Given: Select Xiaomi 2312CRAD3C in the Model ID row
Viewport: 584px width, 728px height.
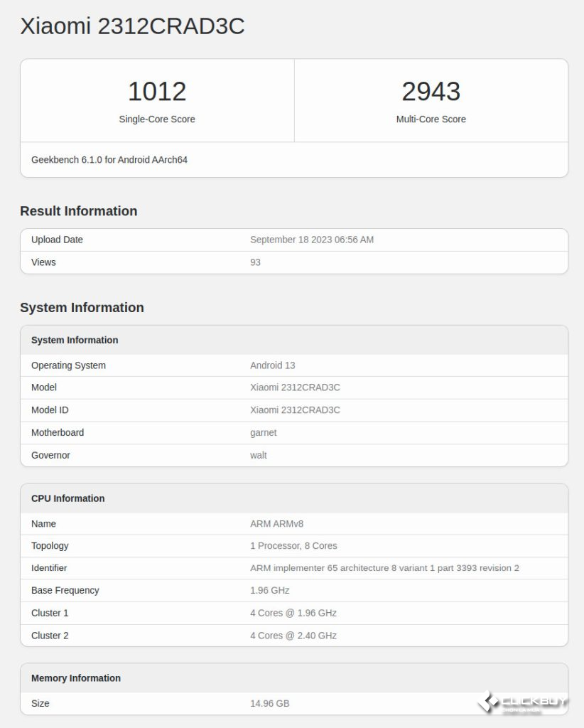Looking at the screenshot, I should [295, 410].
